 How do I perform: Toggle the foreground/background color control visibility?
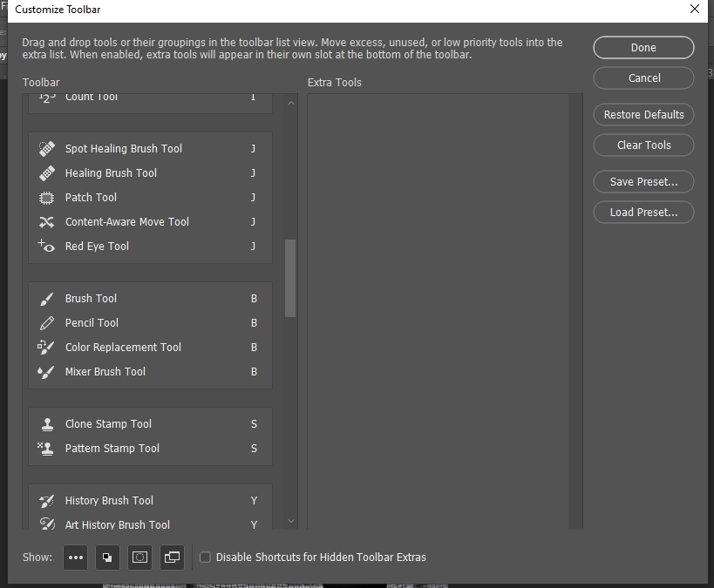coord(107,558)
